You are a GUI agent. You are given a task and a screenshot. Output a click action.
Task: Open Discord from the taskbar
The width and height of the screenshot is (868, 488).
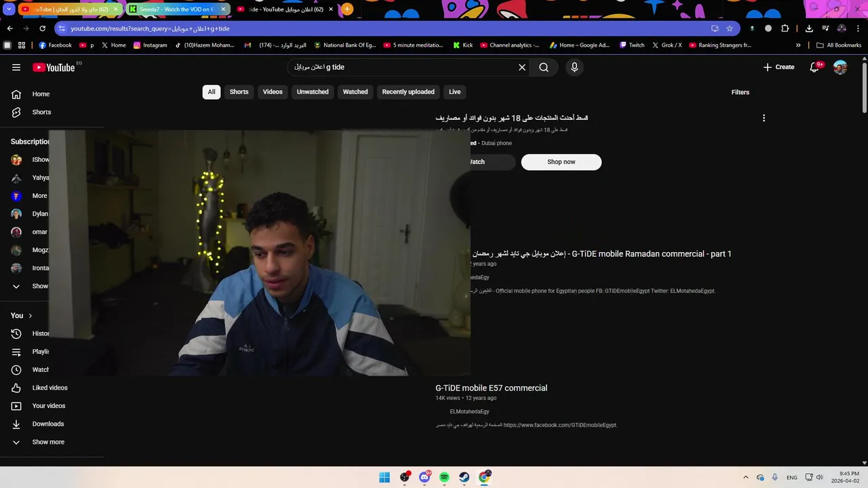[425, 477]
